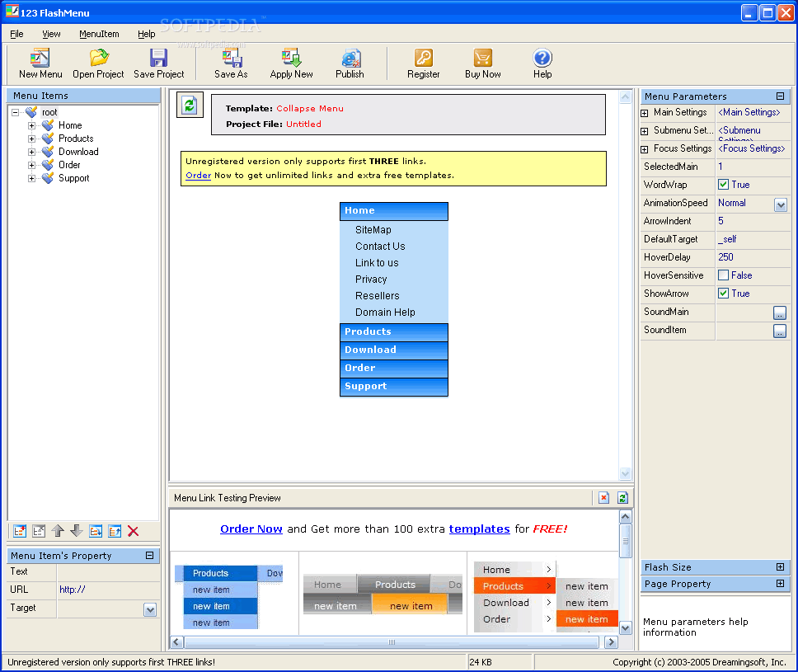
Task: Click the Order bar in the menu preview
Action: point(394,369)
